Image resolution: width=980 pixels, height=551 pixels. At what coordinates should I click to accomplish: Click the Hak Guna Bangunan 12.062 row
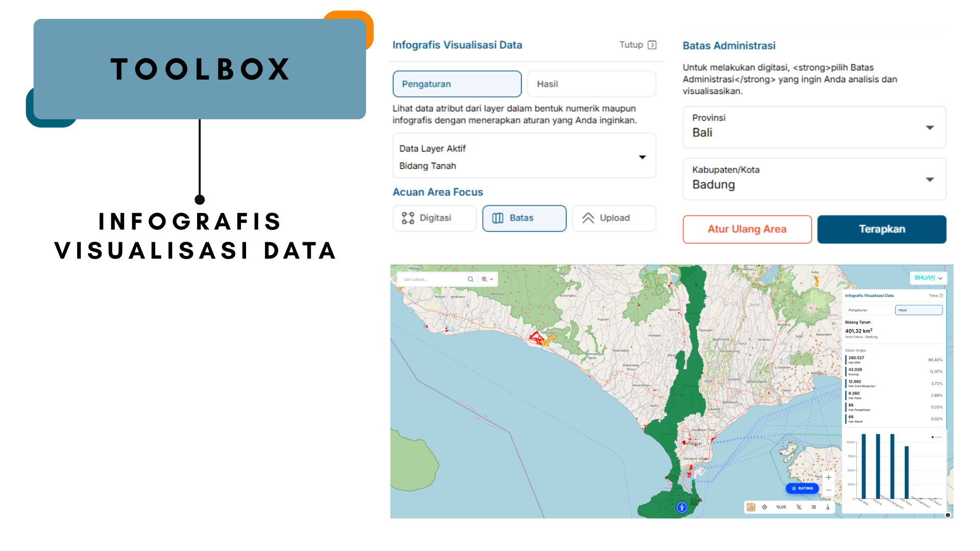tap(894, 384)
